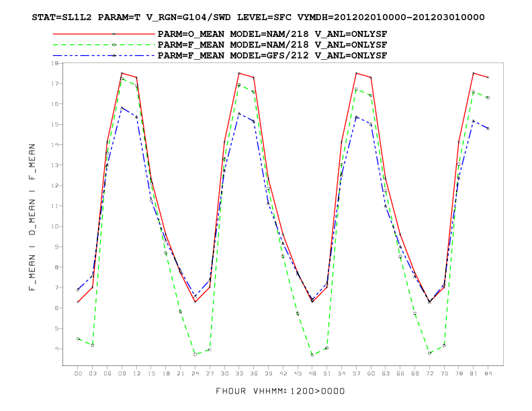Screen dimensions: 532x411
Task: Click x-axis tick label 03
Action: (93, 373)
